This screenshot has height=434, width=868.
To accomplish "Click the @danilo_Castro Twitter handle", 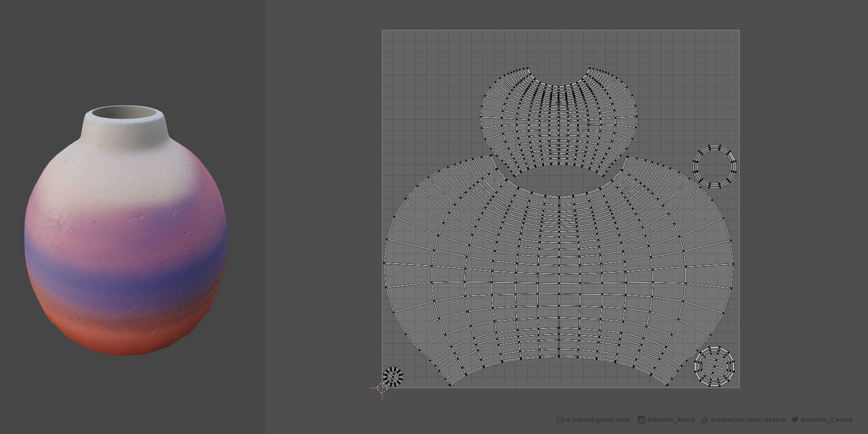I will click(x=826, y=420).
